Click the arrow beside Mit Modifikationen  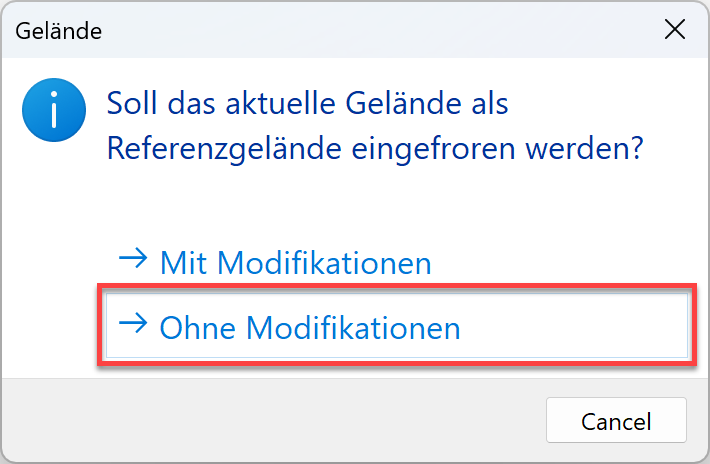point(132,261)
